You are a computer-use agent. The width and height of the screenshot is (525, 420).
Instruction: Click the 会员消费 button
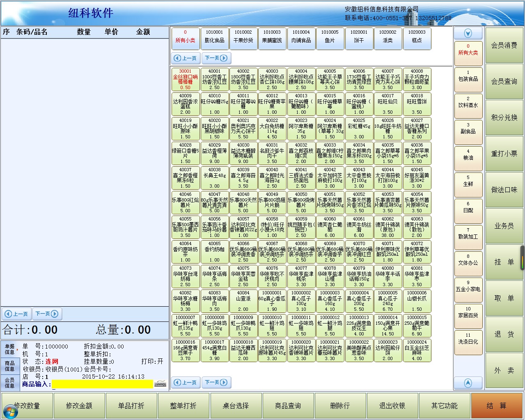tap(504, 46)
